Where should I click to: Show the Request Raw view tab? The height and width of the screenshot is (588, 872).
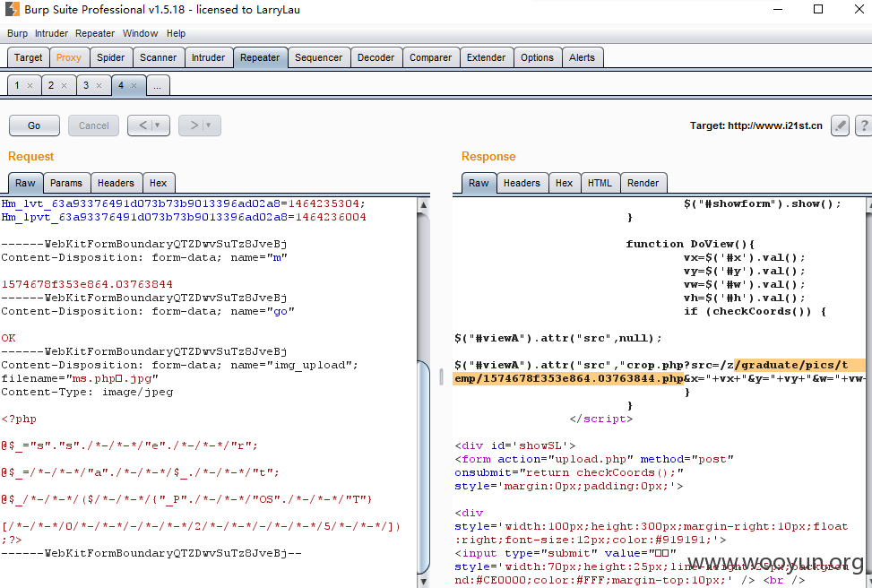(x=25, y=183)
